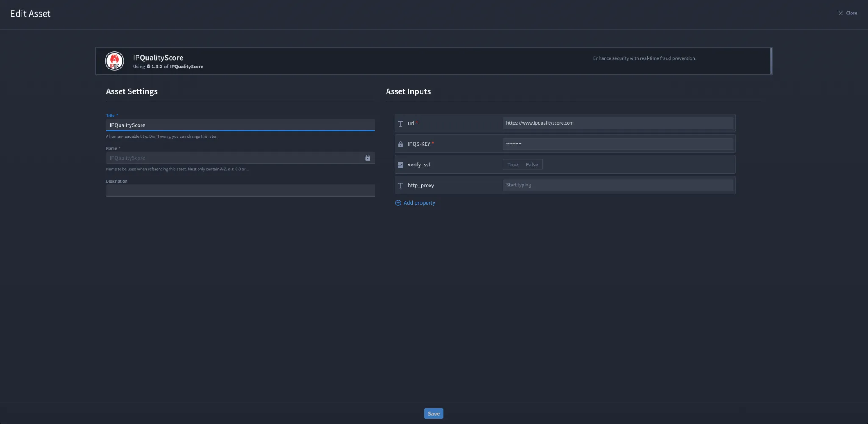
Task: Click the plus icon for Add property
Action: click(x=398, y=203)
